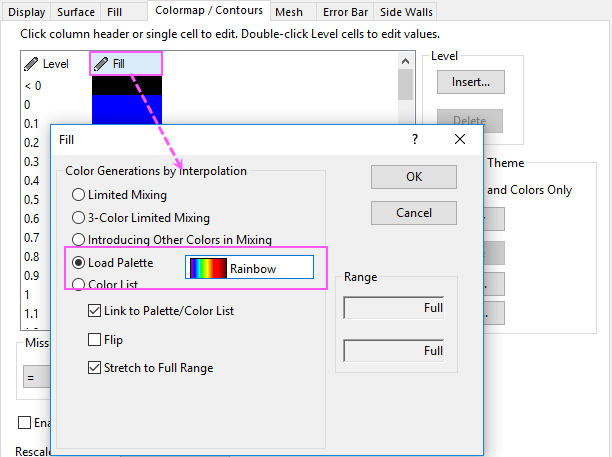This screenshot has height=457, width=612.
Task: Select the Colormap / Contours tab
Action: coord(209,11)
